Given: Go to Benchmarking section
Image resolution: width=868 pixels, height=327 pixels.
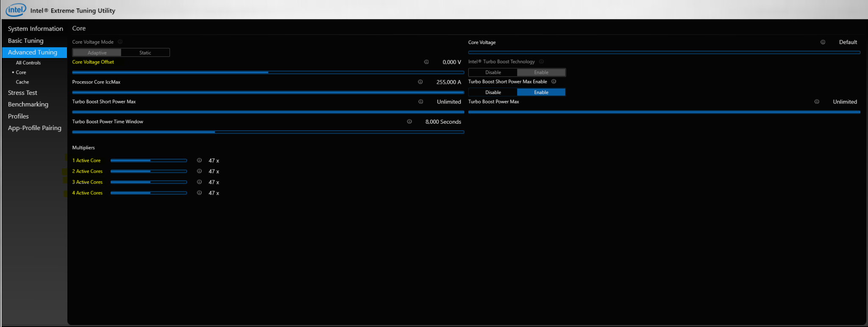Looking at the screenshot, I should [28, 105].
